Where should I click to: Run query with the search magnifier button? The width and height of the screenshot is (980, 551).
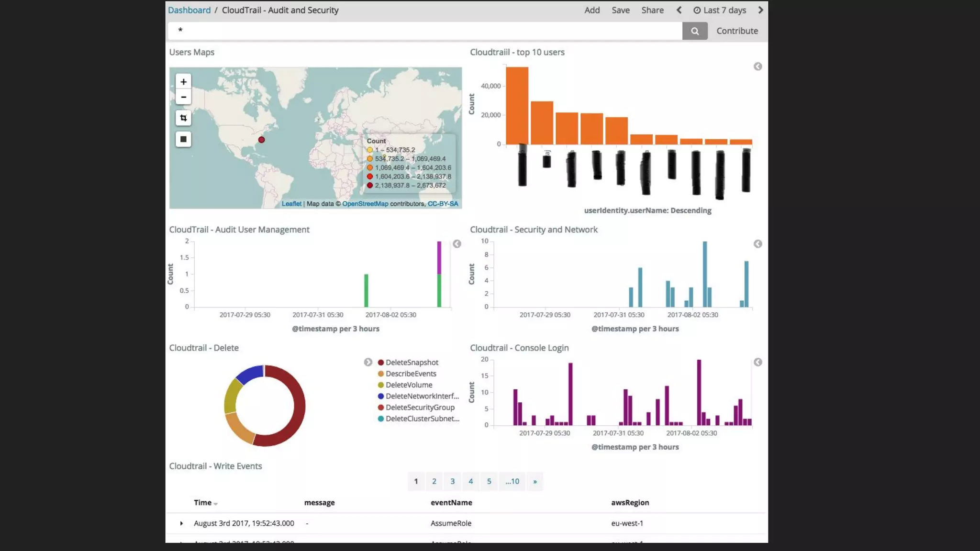(695, 31)
